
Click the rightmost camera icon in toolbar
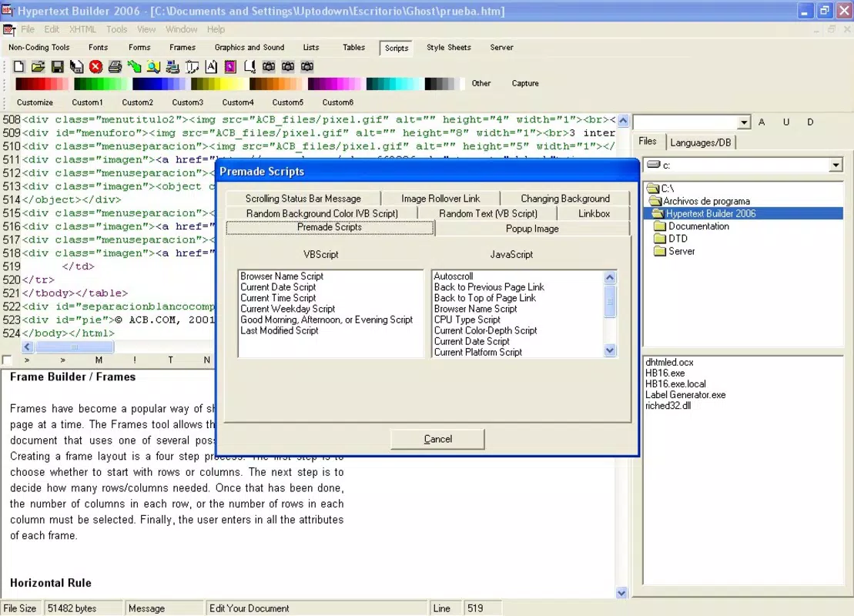pos(307,66)
